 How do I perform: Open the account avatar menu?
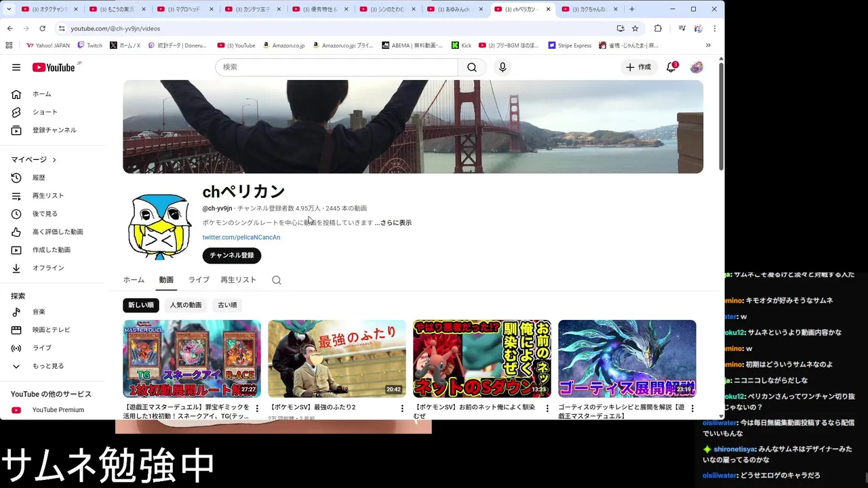pos(696,67)
